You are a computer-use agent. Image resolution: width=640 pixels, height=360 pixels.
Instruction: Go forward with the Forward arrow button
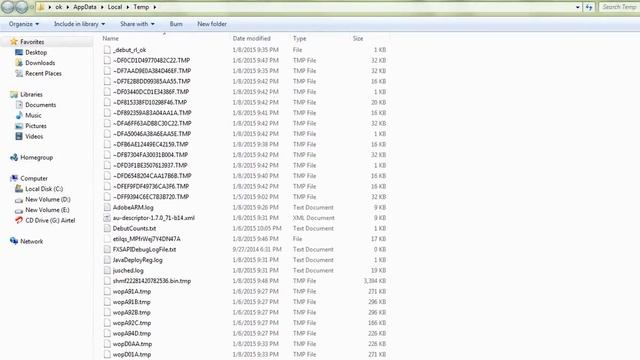(22, 7)
